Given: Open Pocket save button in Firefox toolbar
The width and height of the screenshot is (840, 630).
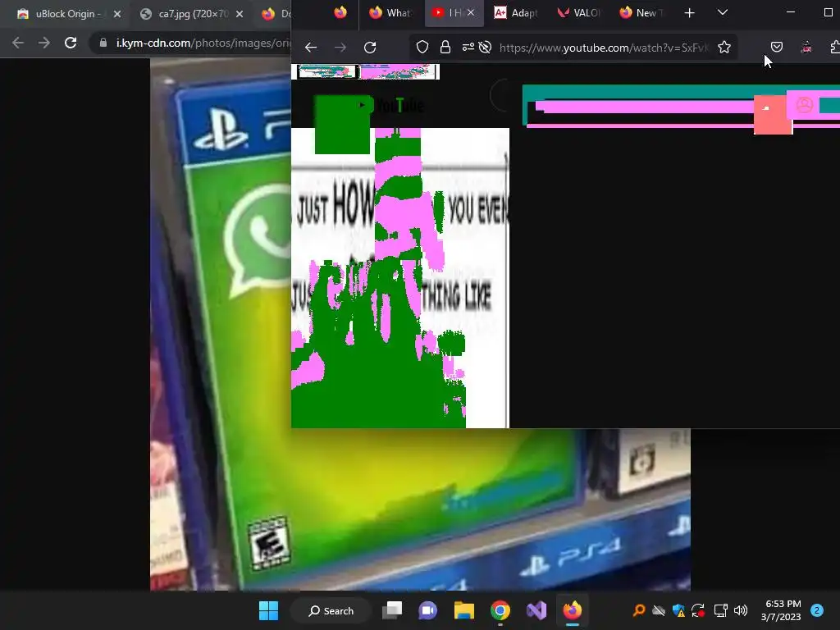Looking at the screenshot, I should [x=776, y=48].
